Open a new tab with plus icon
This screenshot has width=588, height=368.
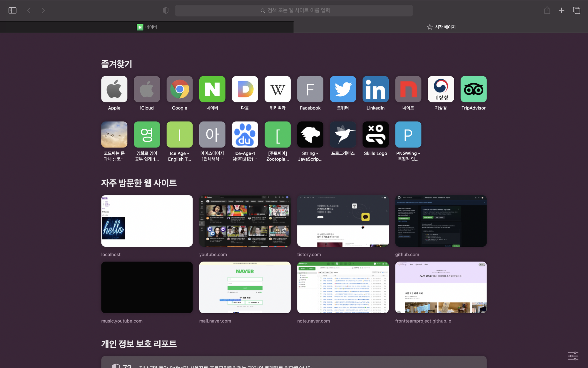pyautogui.click(x=561, y=11)
